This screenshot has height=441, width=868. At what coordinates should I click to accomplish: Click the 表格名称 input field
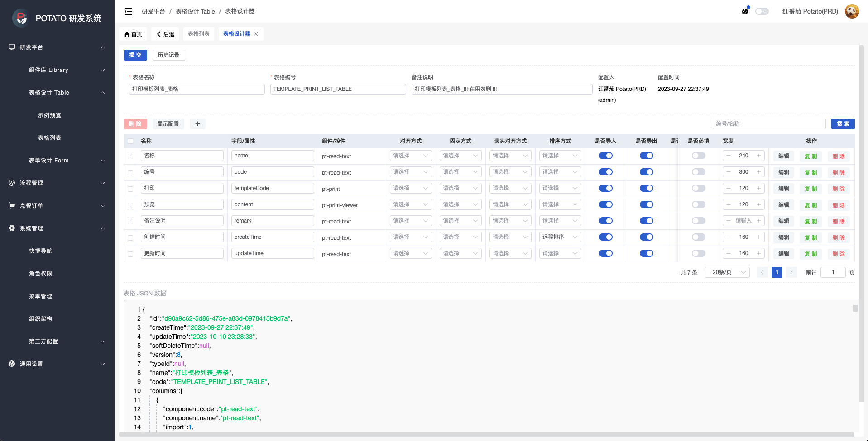(197, 89)
